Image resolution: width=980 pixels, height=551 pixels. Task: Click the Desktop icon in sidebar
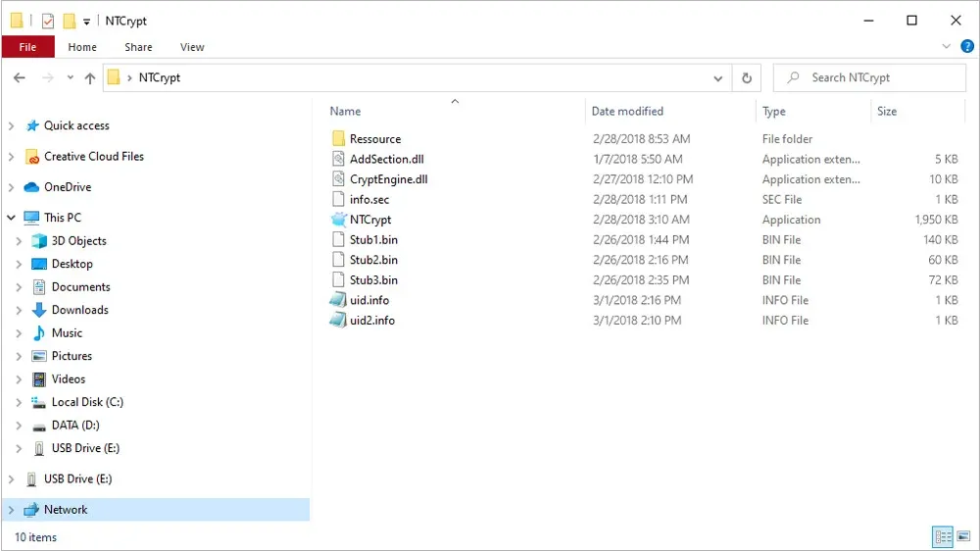[39, 264]
